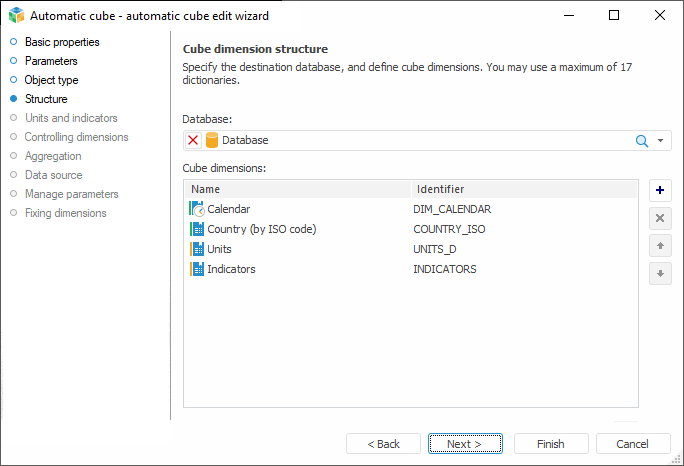Image resolution: width=684 pixels, height=466 pixels.
Task: Open the Parameters wizard step
Action: pos(51,61)
